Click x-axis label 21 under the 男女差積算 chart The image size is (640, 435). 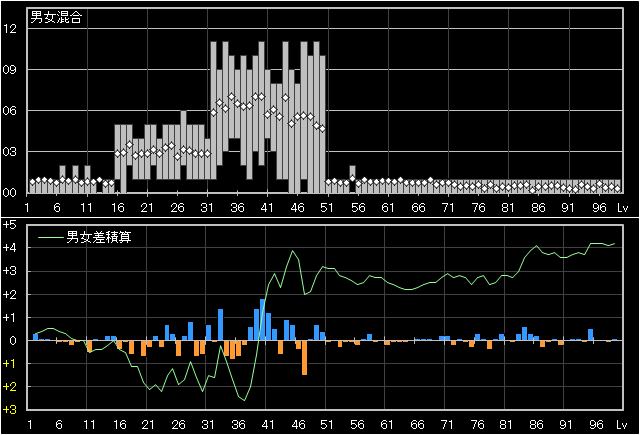[148, 425]
